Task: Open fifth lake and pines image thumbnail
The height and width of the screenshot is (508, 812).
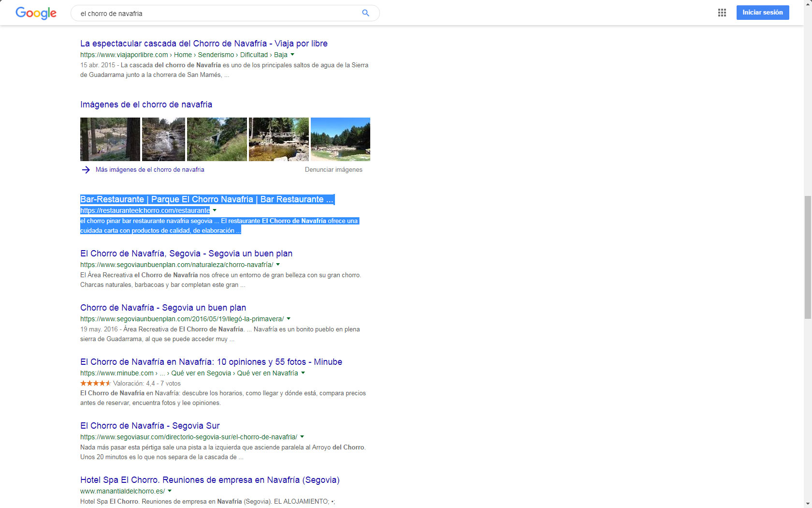Action: (340, 139)
